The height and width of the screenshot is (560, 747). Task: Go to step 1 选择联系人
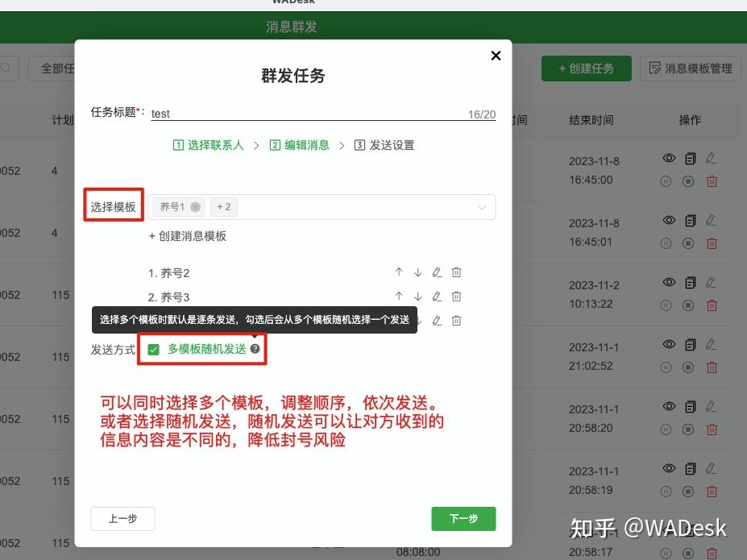(x=208, y=145)
